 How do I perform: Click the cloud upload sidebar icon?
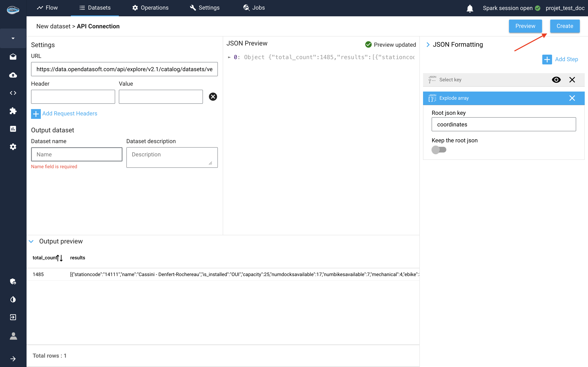point(13,75)
